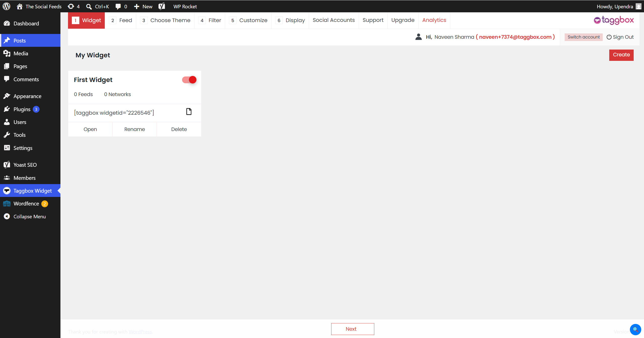Click the Dashboard gauge icon
644x338 pixels.
pyautogui.click(x=7, y=23)
